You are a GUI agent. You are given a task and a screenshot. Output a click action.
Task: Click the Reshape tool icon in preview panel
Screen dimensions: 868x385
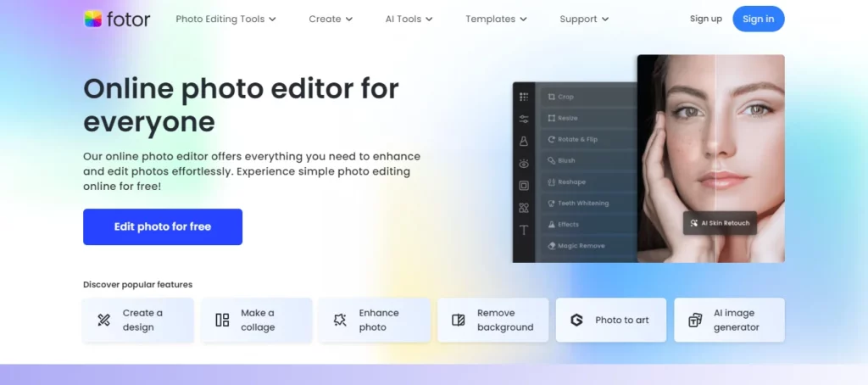551,181
